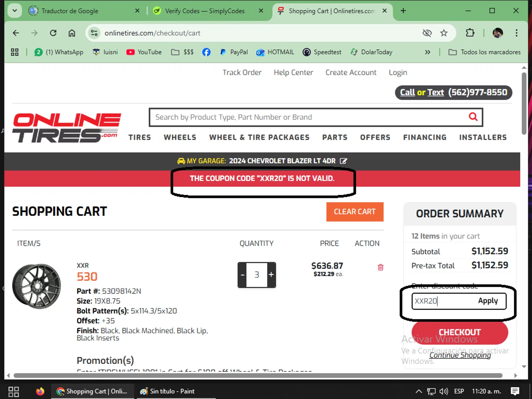Image resolution: width=532 pixels, height=399 pixels.
Task: Open the 530 product title link
Action: tap(87, 277)
